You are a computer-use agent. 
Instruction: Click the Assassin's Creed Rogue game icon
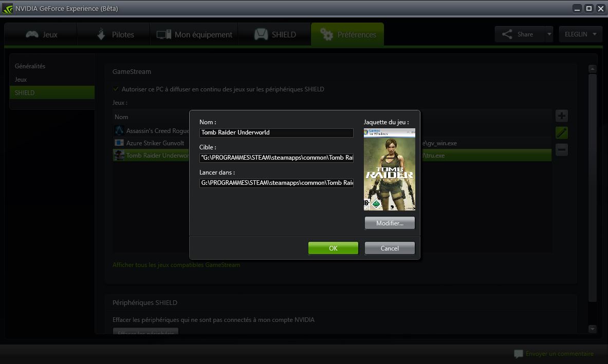coord(118,131)
